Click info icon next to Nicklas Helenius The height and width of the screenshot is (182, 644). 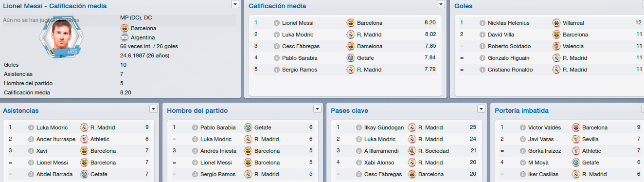[483, 23]
